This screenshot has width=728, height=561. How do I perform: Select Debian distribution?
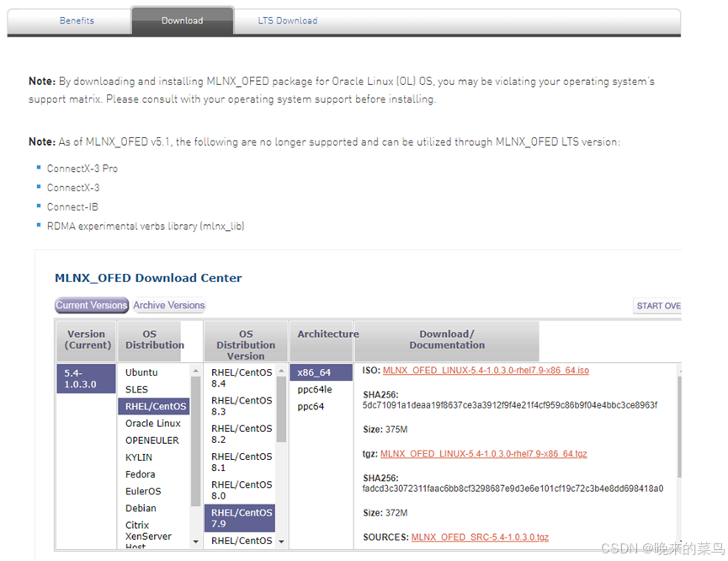coord(141,508)
